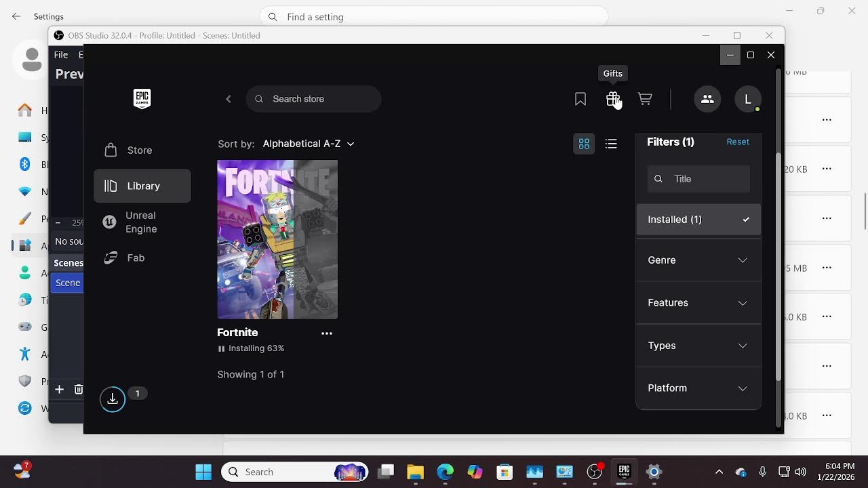Click the taskbar Search box
This screenshot has width=868, height=488.
(x=294, y=472)
